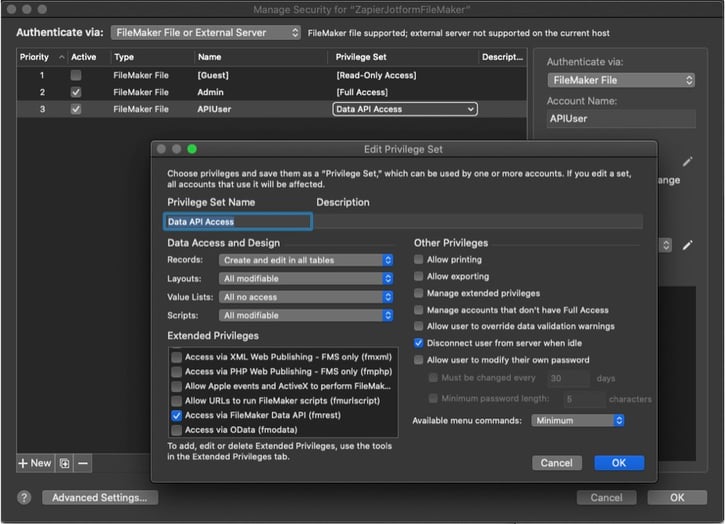The width and height of the screenshot is (725, 524).
Task: Open the Value Lists dropdown 'All no access'
Action: pos(306,297)
